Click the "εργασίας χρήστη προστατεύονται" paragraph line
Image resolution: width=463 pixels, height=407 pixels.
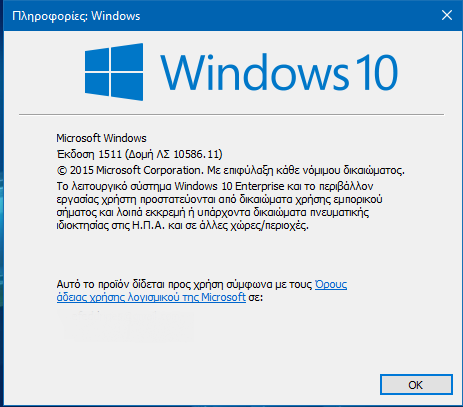pos(219,199)
